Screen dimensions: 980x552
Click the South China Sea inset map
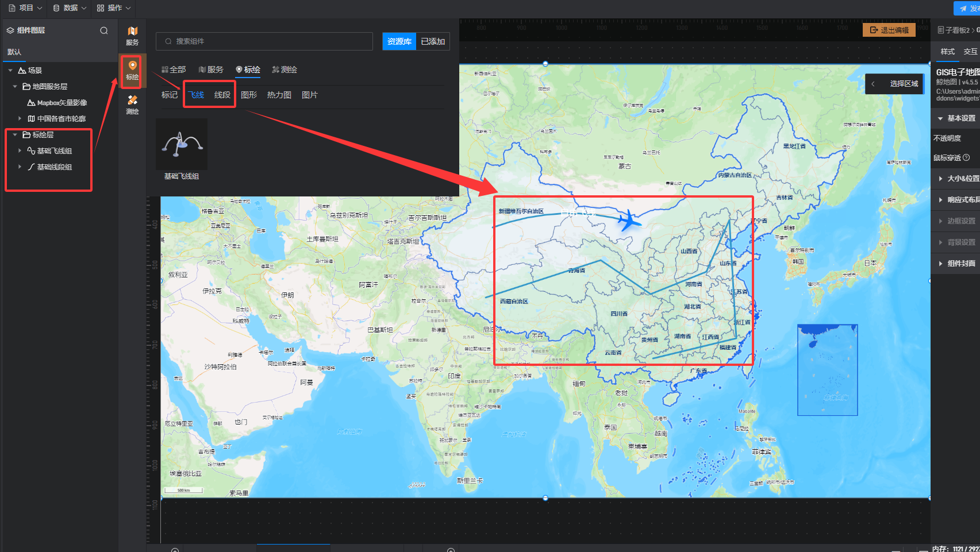click(827, 370)
